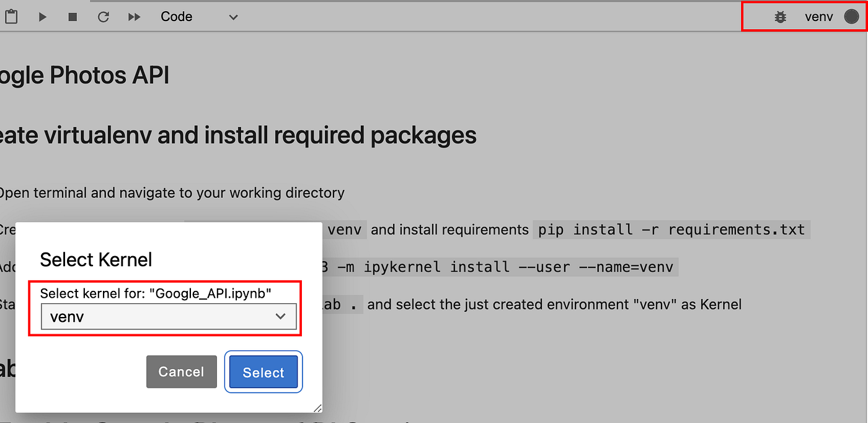Run the current cell
Screen dimensions: 868x423
tap(42, 17)
